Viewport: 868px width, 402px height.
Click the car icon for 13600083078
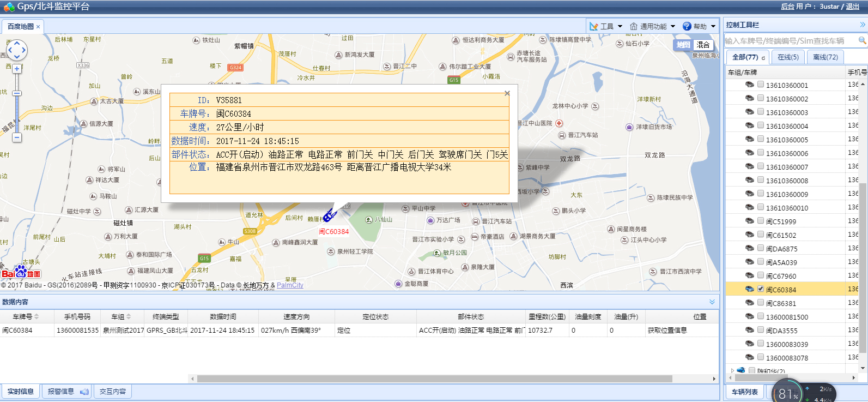(750, 357)
